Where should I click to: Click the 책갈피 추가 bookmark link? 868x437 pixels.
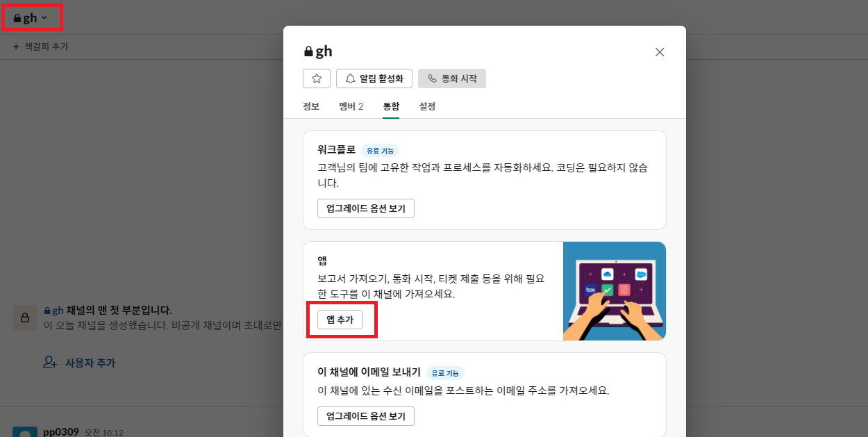(x=40, y=47)
